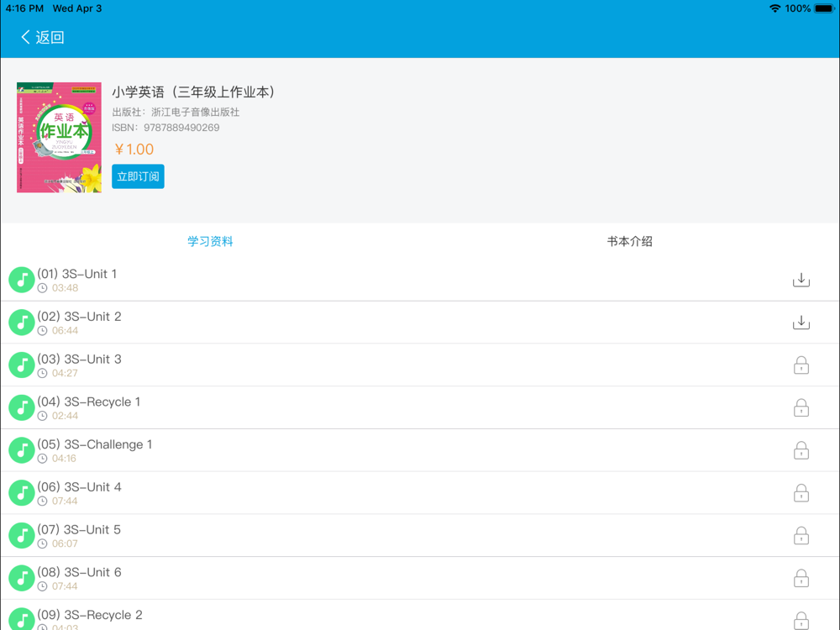Switch to the 学习资料 tab
The width and height of the screenshot is (840, 630).
click(x=210, y=241)
